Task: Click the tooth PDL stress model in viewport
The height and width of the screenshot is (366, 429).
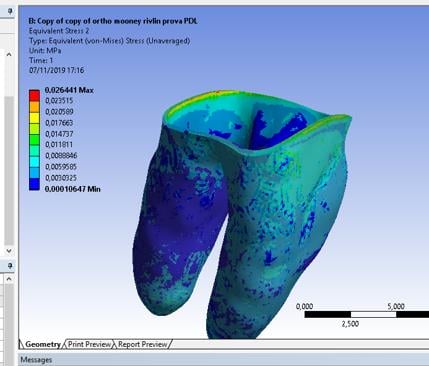Action: [x=243, y=213]
